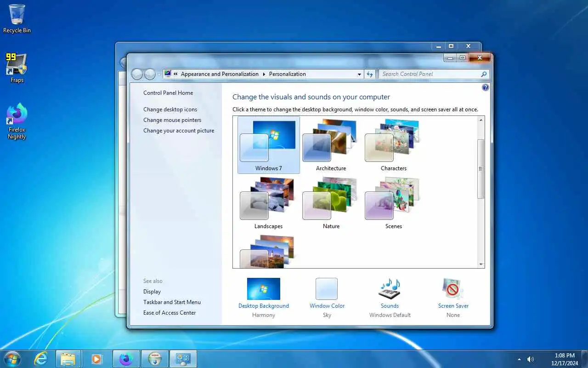Click the double-chevron breadcrumb overflow
Image resolution: width=588 pixels, height=368 pixels.
[175, 74]
